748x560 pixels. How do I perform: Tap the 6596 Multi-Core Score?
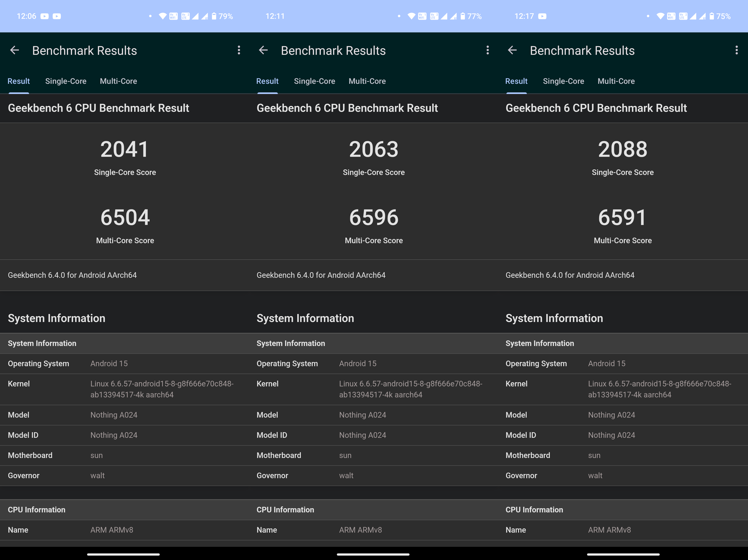pos(374,217)
